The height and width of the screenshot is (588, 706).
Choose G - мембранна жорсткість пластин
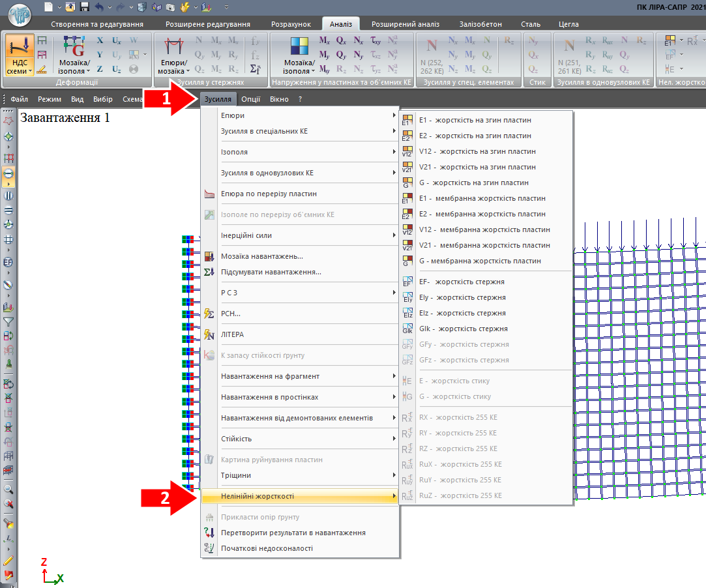[x=480, y=261]
